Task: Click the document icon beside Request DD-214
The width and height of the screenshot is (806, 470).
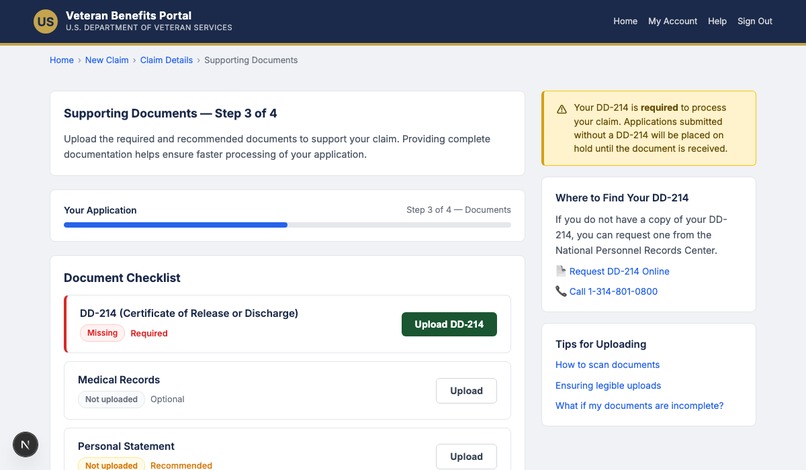Action: pos(561,271)
